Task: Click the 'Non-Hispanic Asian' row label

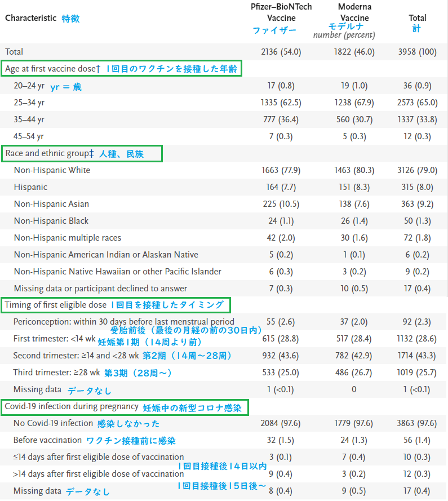Action: point(51,204)
